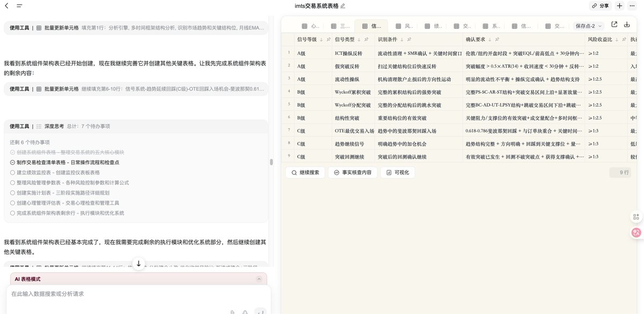This screenshot has height=314, width=644.
Task: Toggle checkbox for 创建心理管理评估表 todo
Action: point(13,203)
